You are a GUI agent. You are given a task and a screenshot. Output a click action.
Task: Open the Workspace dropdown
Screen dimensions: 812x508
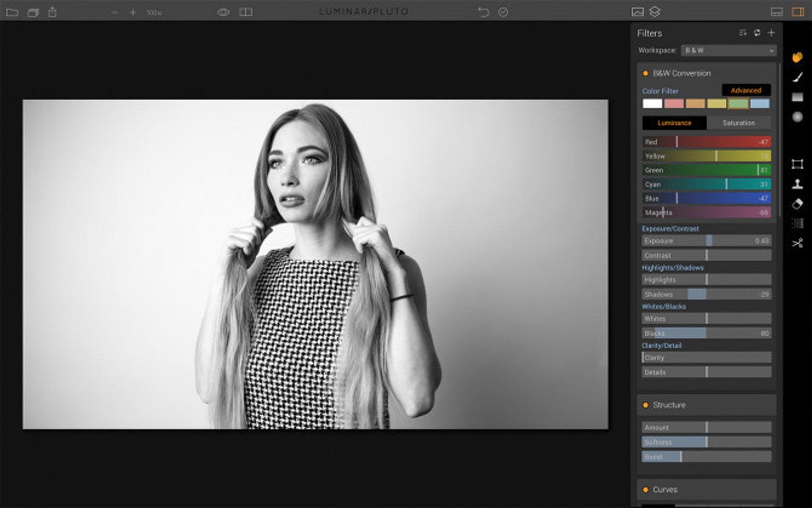tap(728, 50)
